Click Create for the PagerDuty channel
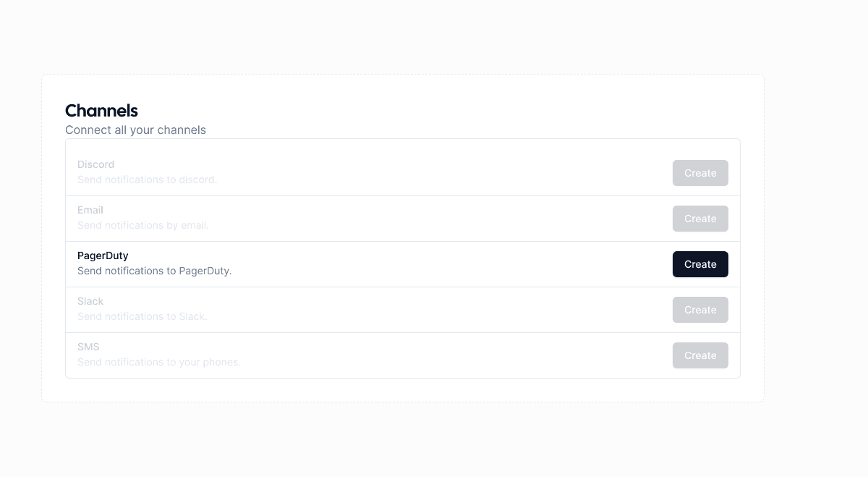868x477 pixels. [700, 264]
